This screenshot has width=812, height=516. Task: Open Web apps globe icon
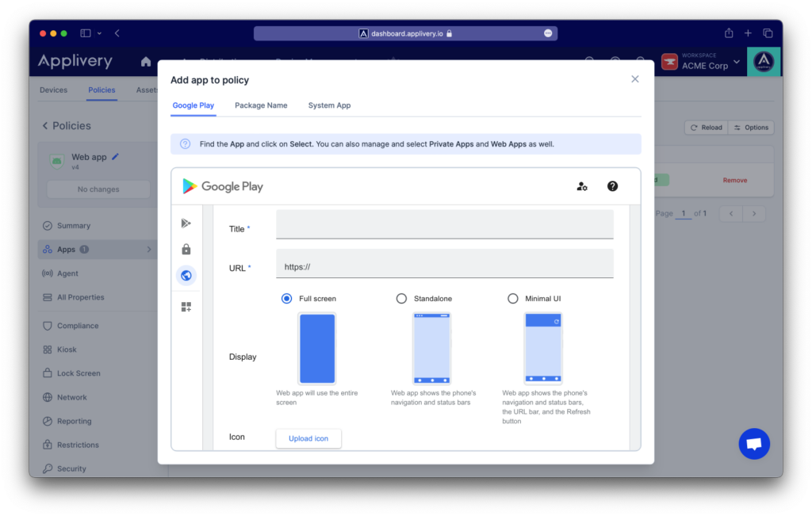click(x=186, y=275)
